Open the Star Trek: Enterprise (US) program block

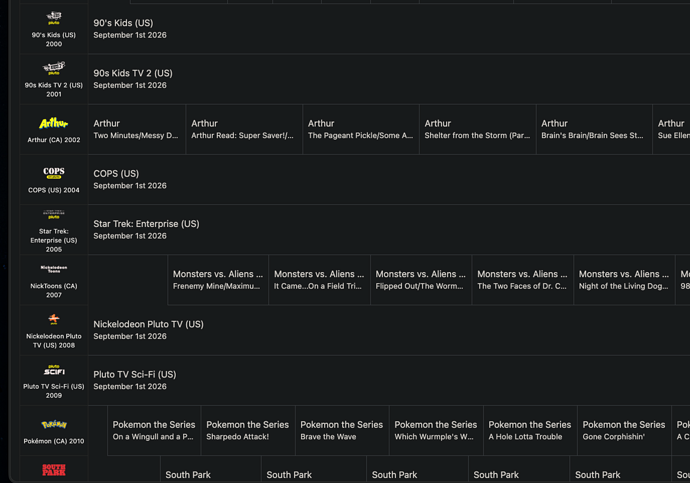click(x=389, y=230)
